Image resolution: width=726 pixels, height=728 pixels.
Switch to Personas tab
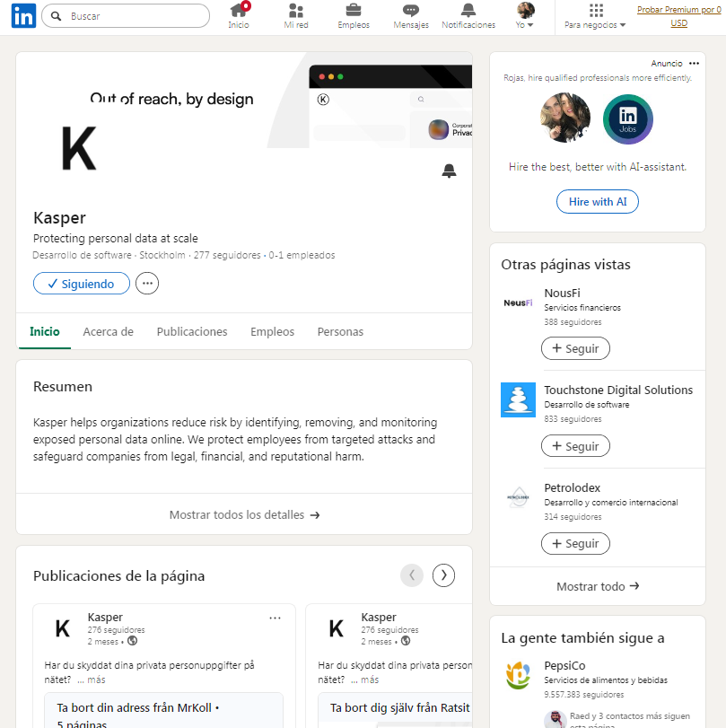pyautogui.click(x=340, y=331)
